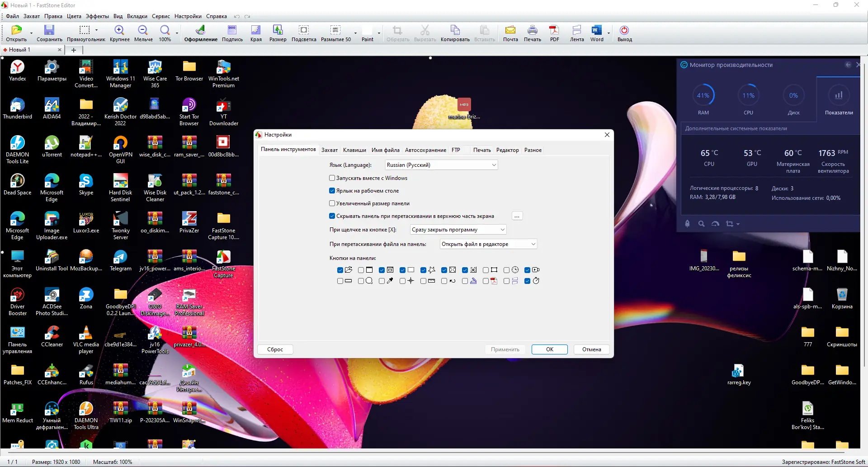Viewport: 868px width, 467px height.
Task: Apply edge effects with Края icon
Action: tap(256, 33)
